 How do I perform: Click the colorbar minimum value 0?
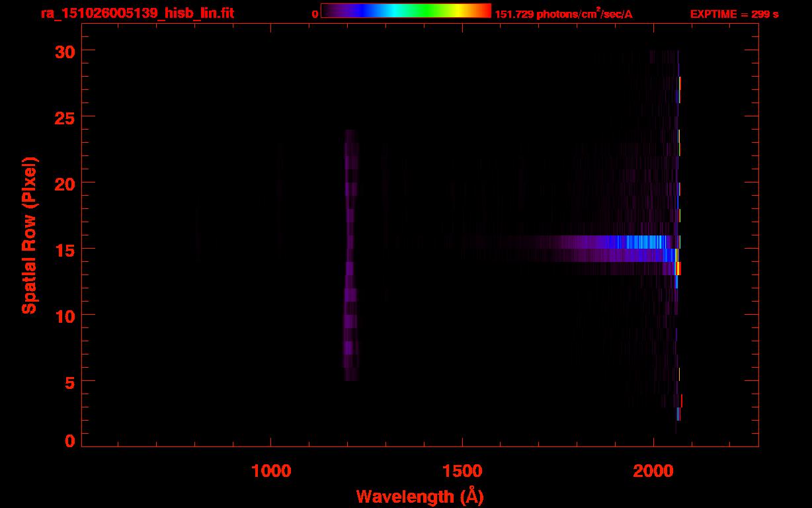[315, 15]
